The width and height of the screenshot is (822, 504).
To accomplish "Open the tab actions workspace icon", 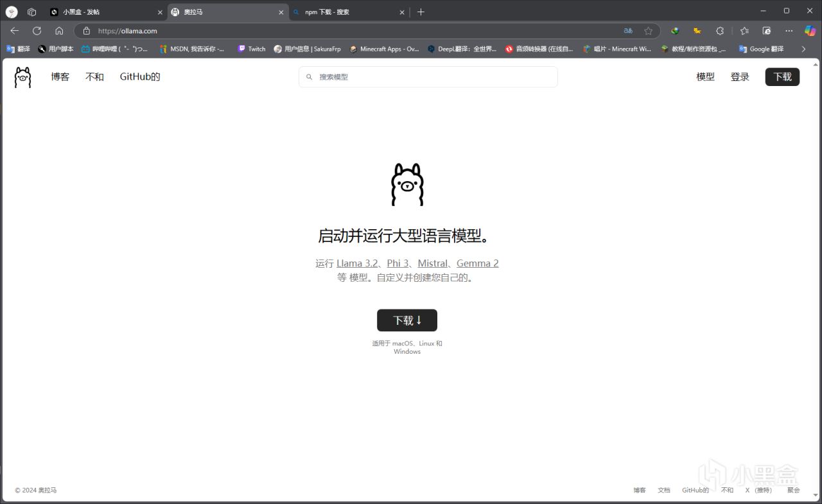I will [31, 12].
